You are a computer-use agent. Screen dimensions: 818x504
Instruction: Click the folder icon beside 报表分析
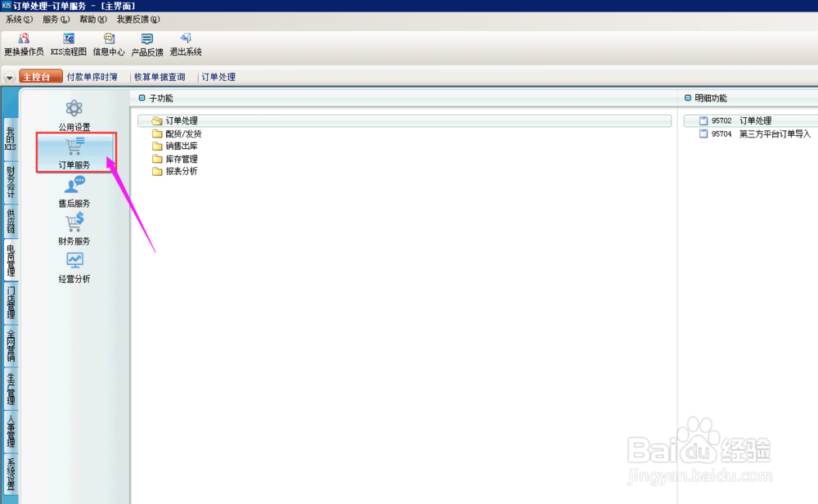(x=157, y=171)
